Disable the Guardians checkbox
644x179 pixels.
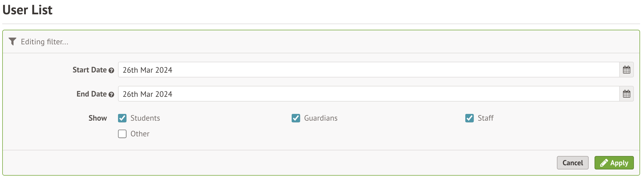(296, 118)
